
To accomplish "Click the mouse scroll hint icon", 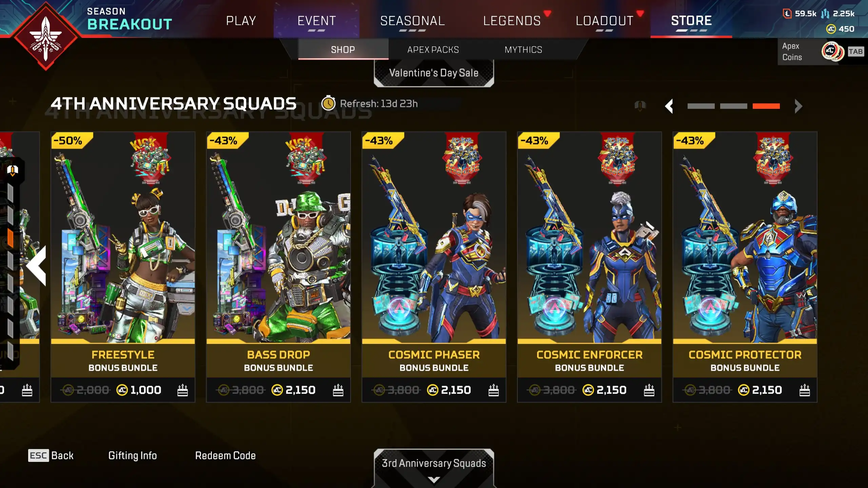I will [x=640, y=106].
